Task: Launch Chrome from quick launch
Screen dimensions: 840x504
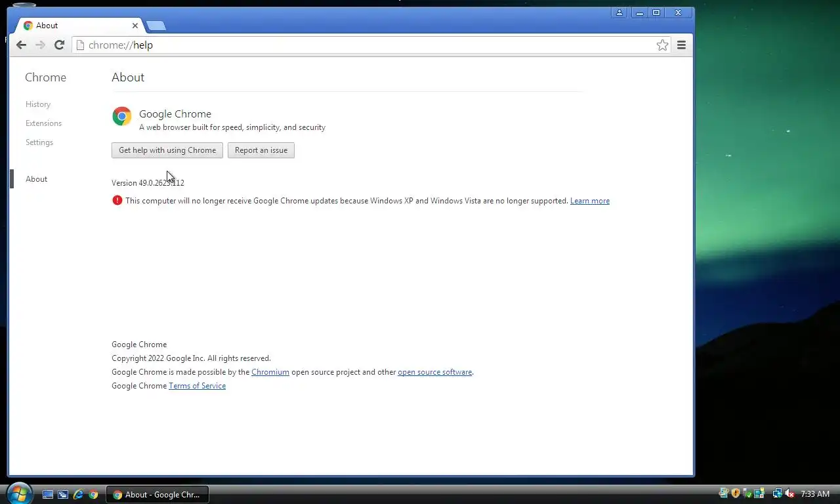Action: click(93, 495)
